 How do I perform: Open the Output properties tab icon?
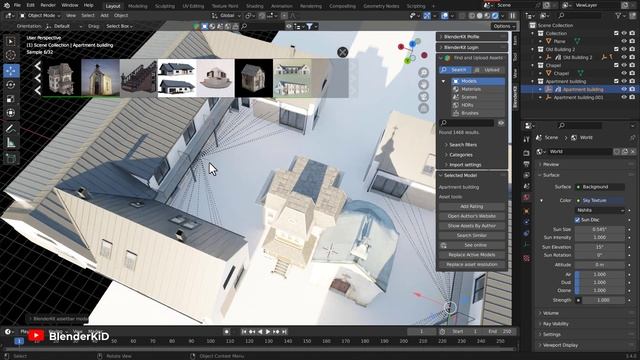[527, 164]
